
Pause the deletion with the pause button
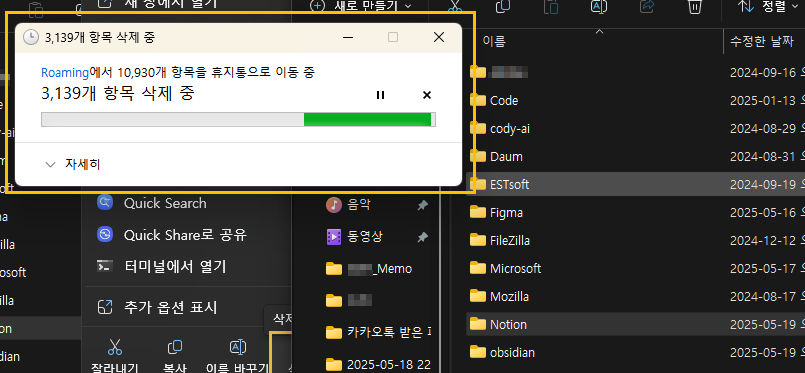(380, 95)
